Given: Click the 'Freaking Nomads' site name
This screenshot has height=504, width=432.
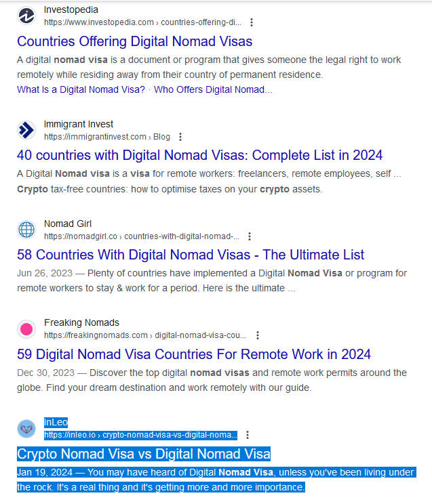Looking at the screenshot, I should [x=81, y=322].
